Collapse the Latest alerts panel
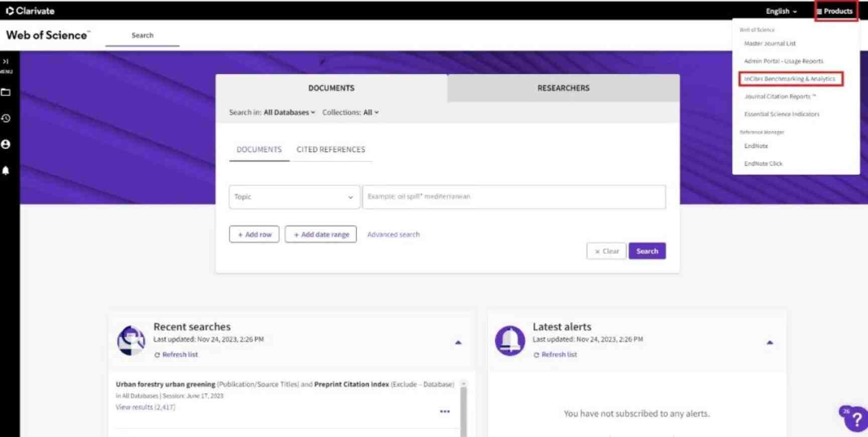The height and width of the screenshot is (437, 868). click(770, 342)
